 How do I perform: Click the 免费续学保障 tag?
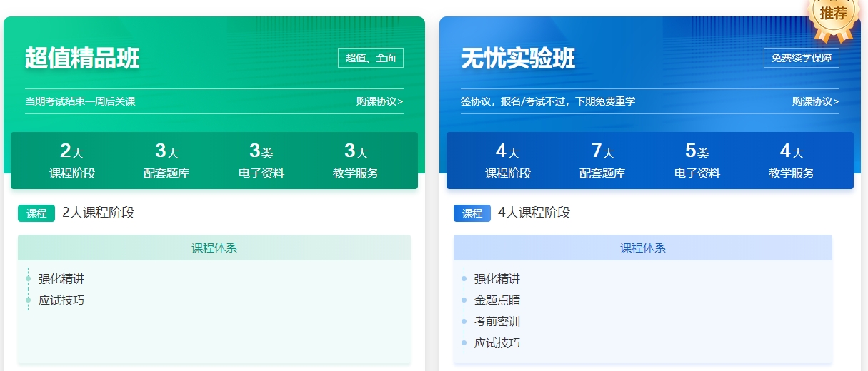(x=801, y=58)
